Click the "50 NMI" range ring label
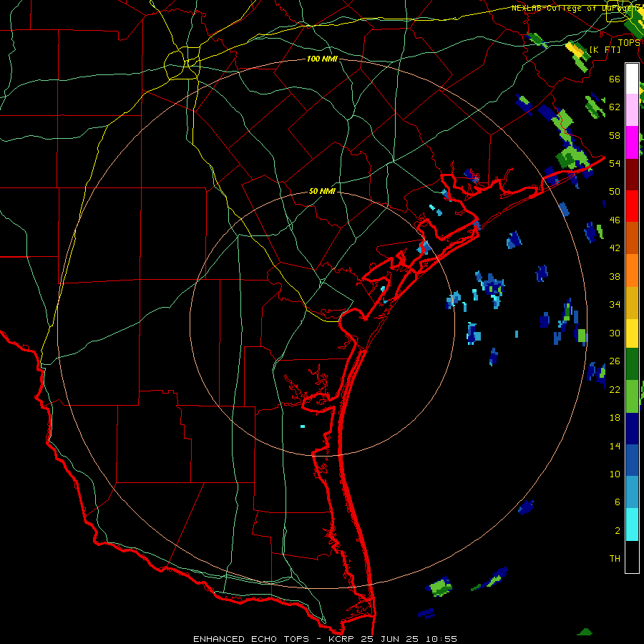This screenshot has width=644, height=644. coord(322,191)
